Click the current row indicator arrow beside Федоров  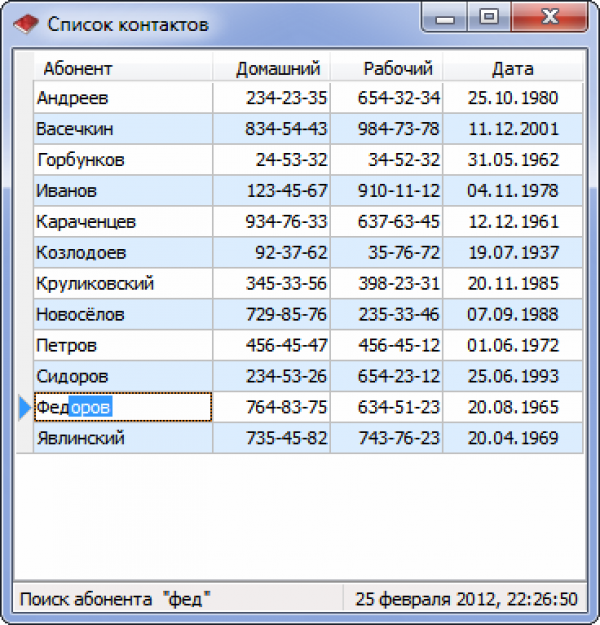pos(25,408)
